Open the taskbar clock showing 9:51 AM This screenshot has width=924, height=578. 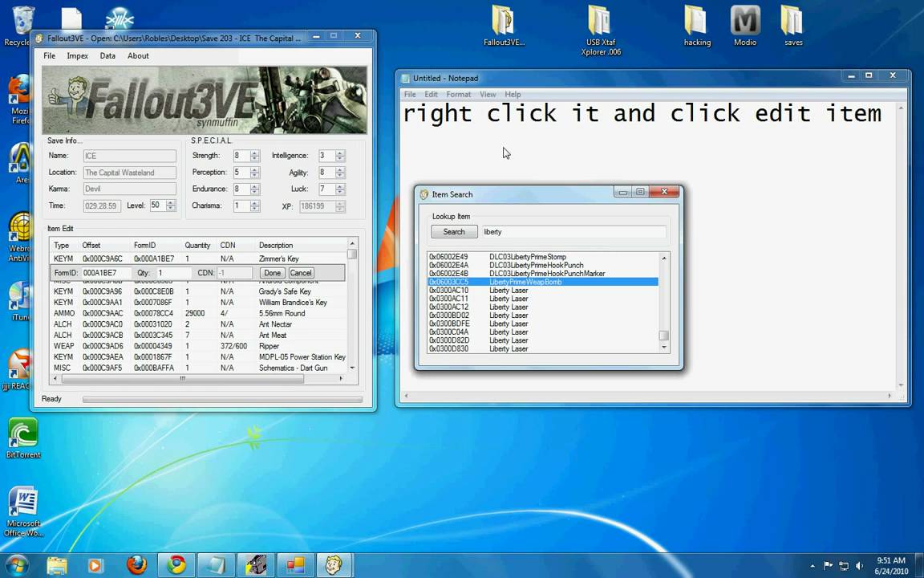(891, 566)
